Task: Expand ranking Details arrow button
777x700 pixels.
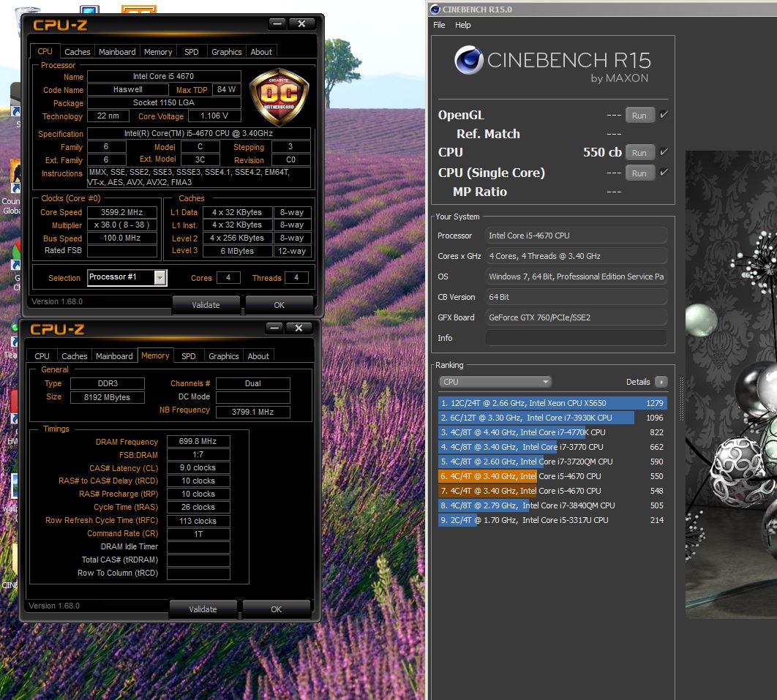Action: point(661,382)
